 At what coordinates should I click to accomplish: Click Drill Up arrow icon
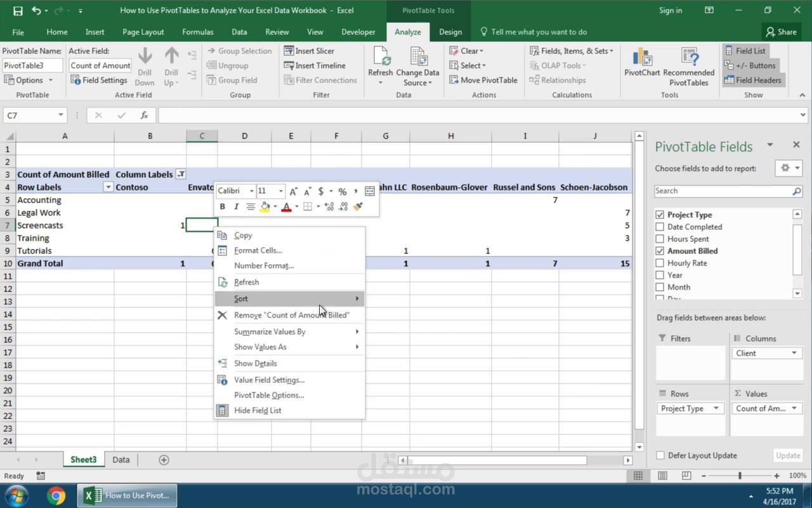tap(171, 57)
